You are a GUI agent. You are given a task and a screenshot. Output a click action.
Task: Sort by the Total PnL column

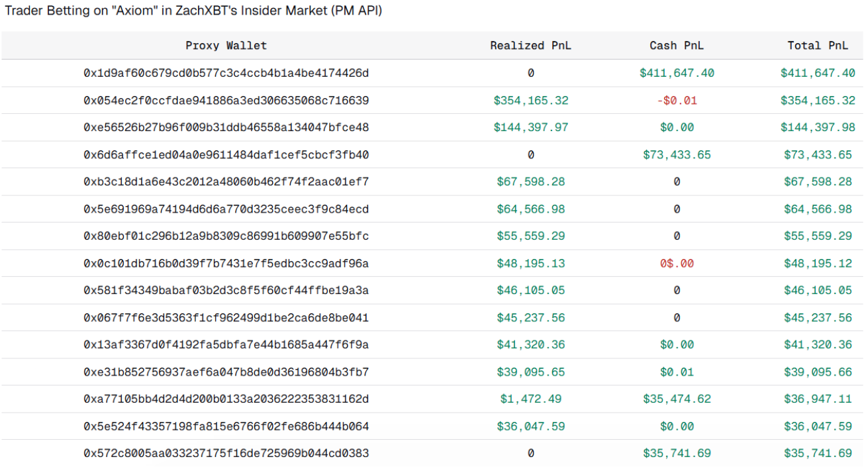(818, 45)
